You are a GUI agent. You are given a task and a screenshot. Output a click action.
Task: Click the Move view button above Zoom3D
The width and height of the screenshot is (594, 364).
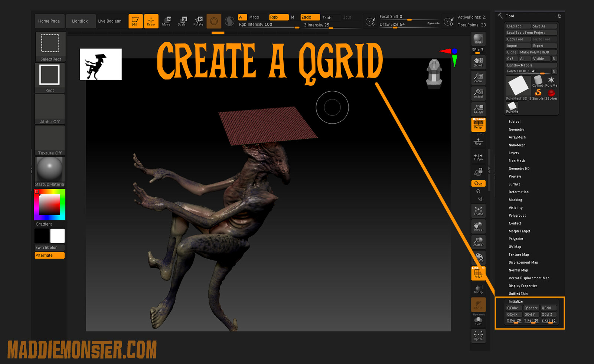coord(478,226)
